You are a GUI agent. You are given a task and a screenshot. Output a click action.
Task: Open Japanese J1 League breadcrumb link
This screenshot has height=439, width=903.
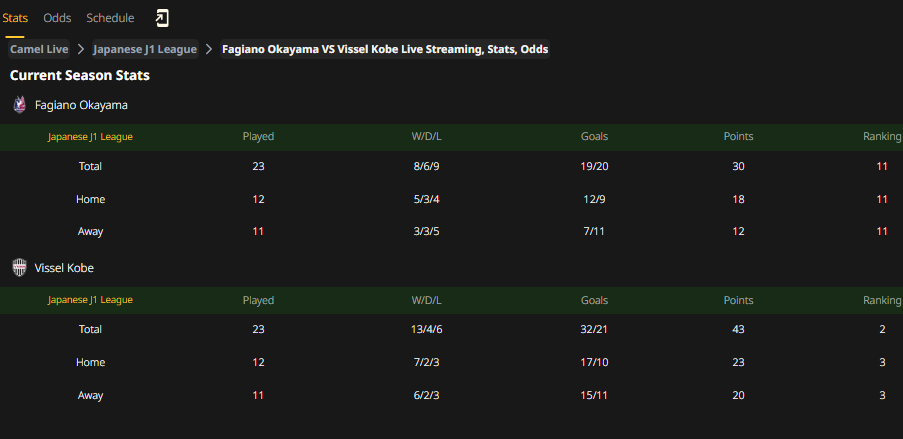(x=145, y=50)
